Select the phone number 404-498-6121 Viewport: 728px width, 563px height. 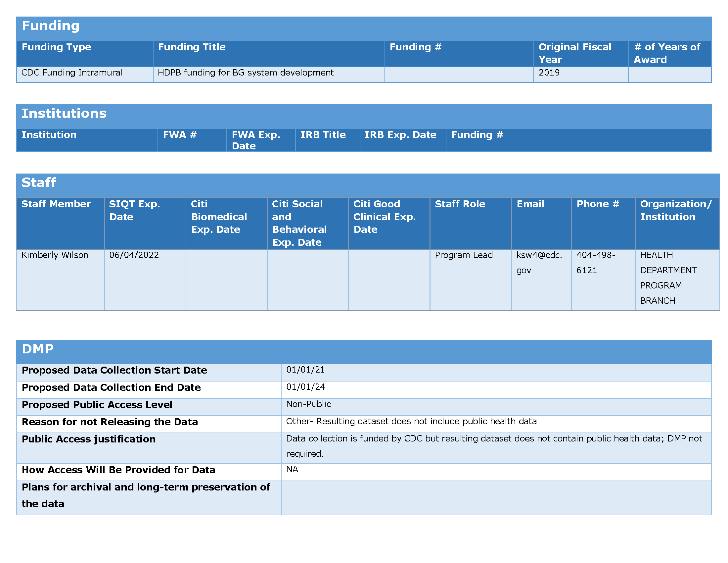(x=596, y=263)
